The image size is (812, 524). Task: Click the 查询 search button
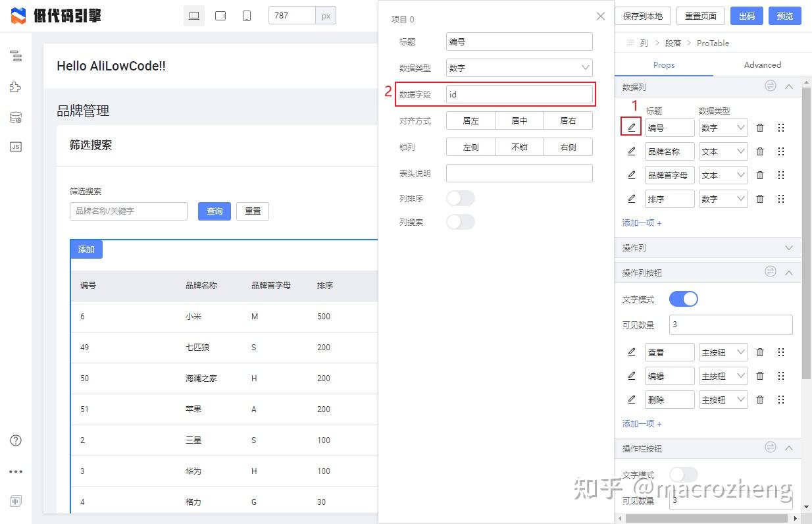pyautogui.click(x=215, y=211)
